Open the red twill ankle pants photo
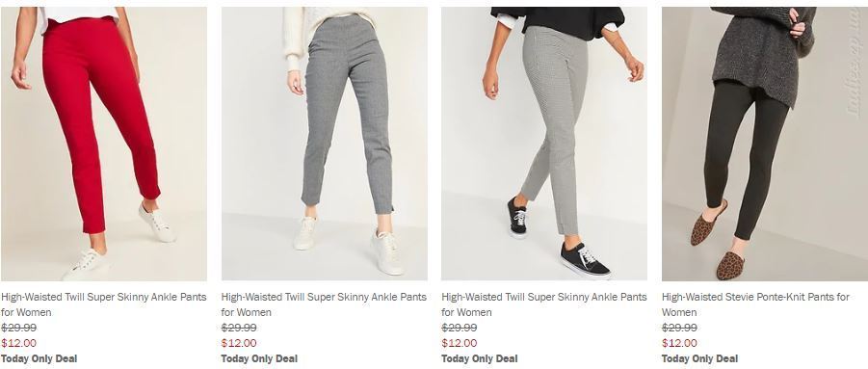Screen dimensions: 868x369 click(x=103, y=144)
